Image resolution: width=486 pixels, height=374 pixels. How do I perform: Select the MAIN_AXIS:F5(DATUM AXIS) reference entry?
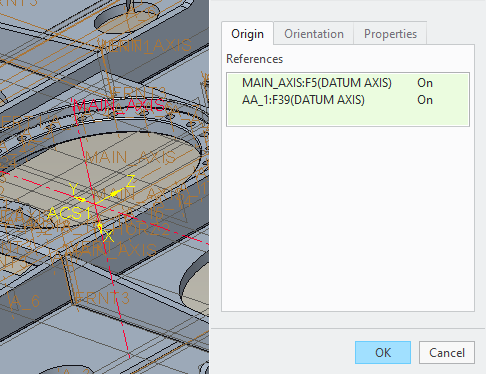pyautogui.click(x=317, y=83)
